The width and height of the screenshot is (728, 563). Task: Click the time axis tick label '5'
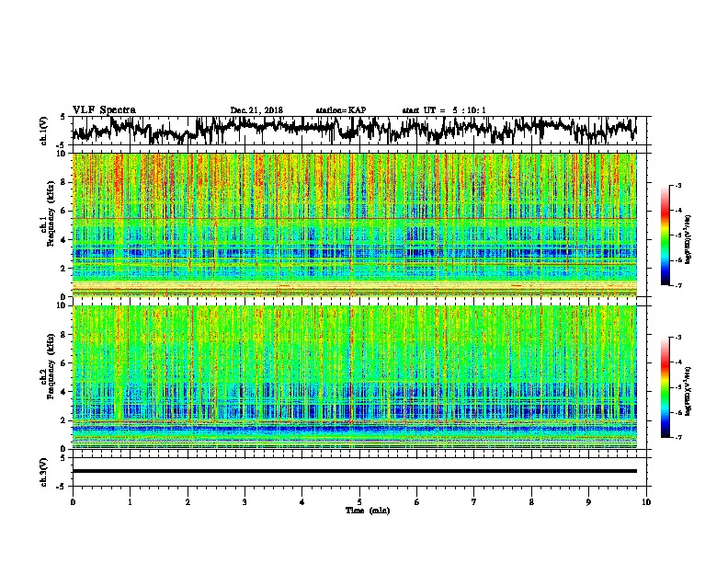click(359, 502)
